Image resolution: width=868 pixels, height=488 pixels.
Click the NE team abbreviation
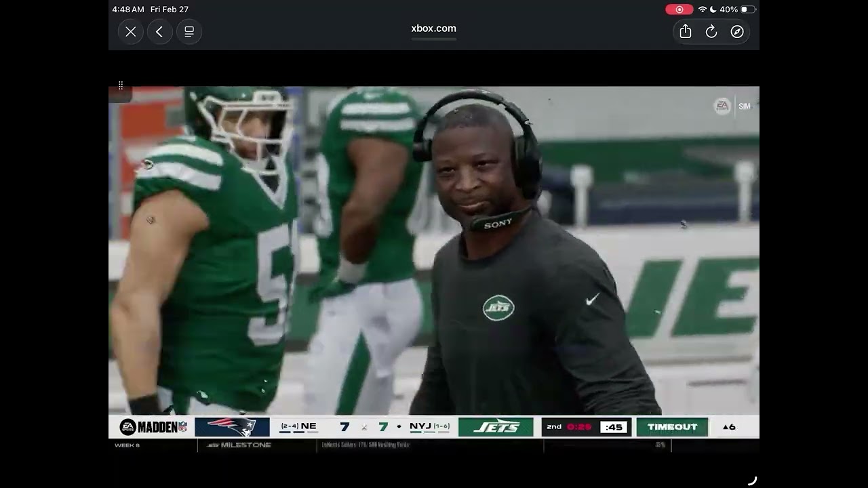point(309,426)
